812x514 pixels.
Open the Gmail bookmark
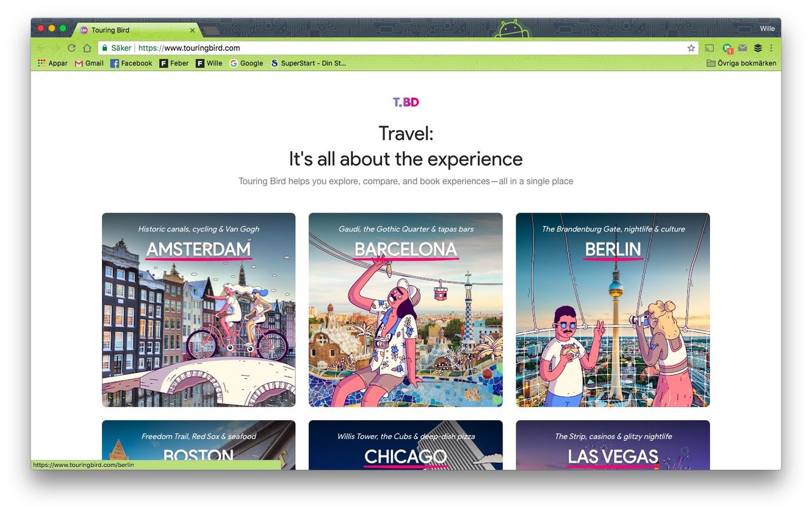tap(89, 63)
